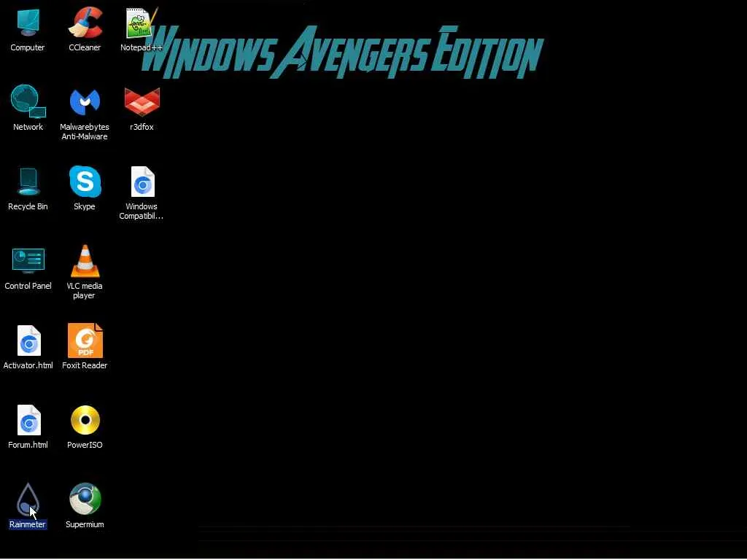Click the "Foxit Reader" label text
The image size is (747, 560).
tap(85, 365)
